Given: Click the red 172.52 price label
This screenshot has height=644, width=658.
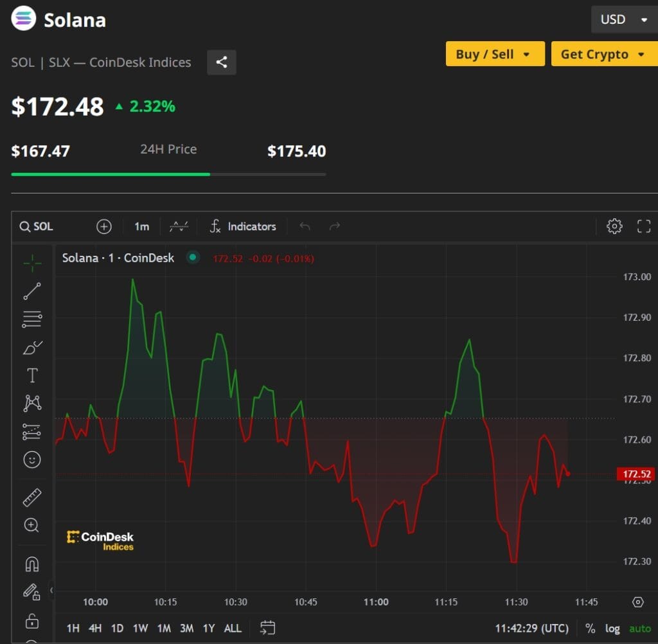Looking at the screenshot, I should [636, 474].
